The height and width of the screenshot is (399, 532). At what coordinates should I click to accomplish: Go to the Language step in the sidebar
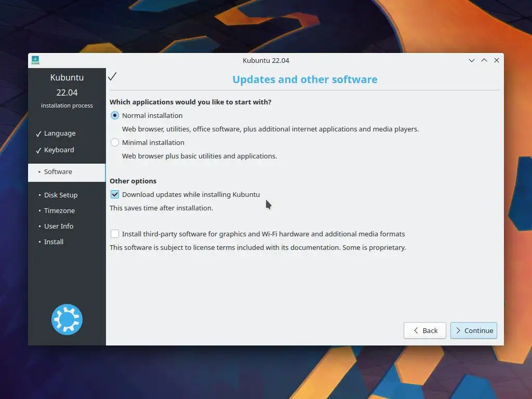pos(60,134)
